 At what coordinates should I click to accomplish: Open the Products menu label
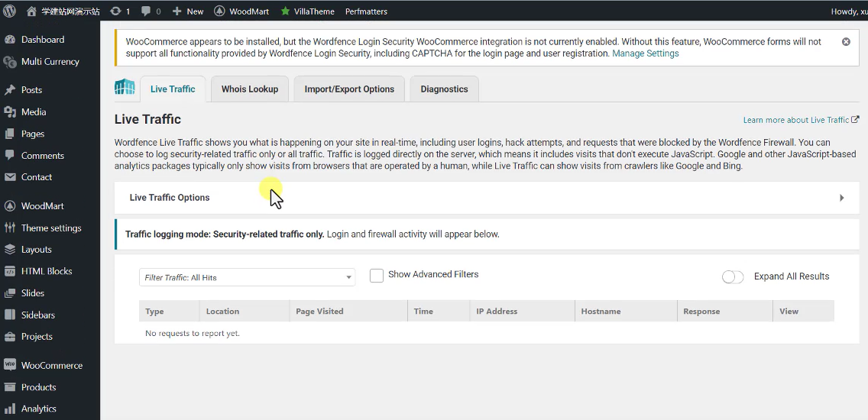pyautogui.click(x=38, y=387)
